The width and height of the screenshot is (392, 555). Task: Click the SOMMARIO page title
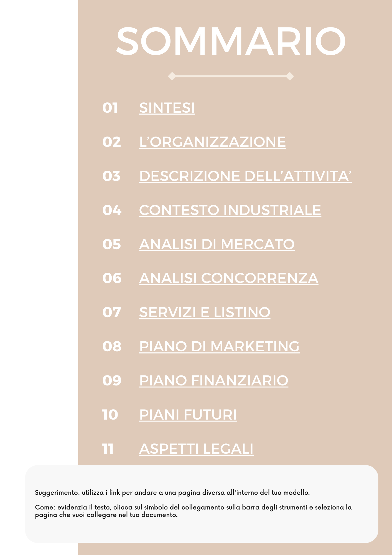pos(231,41)
